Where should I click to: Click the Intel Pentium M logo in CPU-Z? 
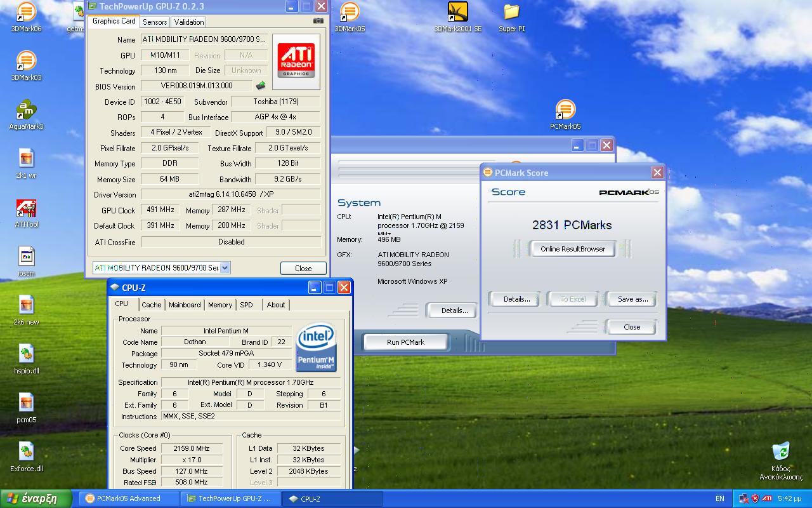(x=317, y=347)
